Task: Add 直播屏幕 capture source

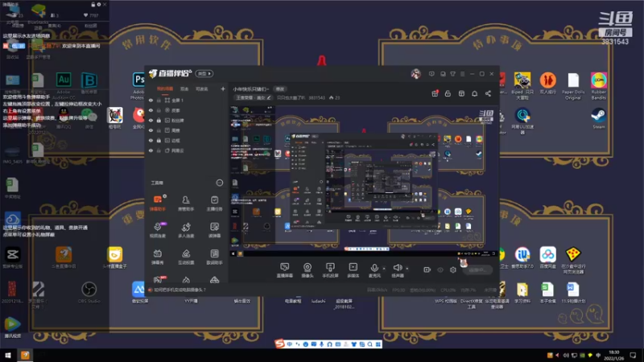Action: point(285,270)
